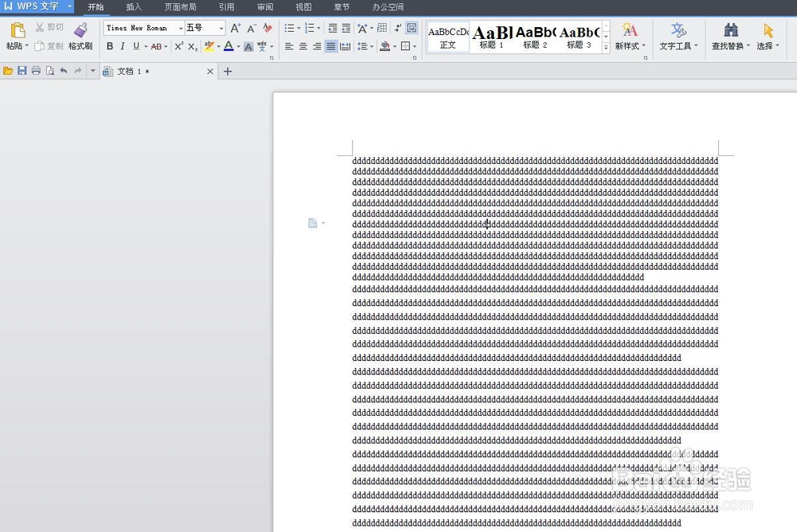797x532 pixels.
Task: Toggle Superscript X² formatting
Action: click(x=179, y=46)
